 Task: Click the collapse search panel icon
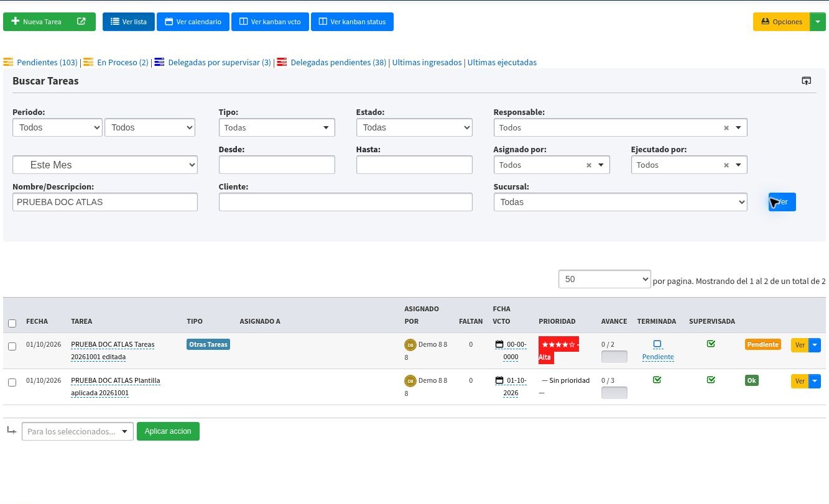806,81
